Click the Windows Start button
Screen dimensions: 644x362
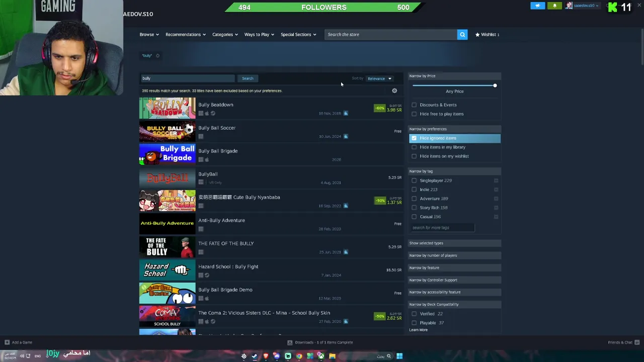tap(399, 356)
